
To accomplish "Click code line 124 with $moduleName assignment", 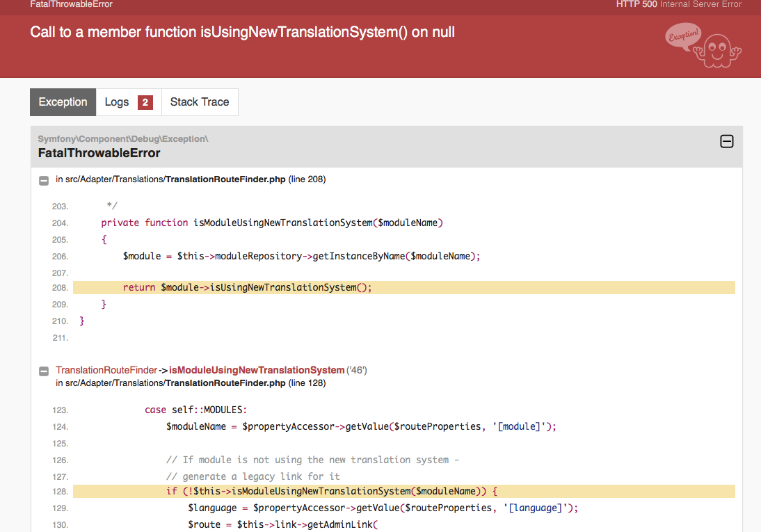I will (361, 427).
